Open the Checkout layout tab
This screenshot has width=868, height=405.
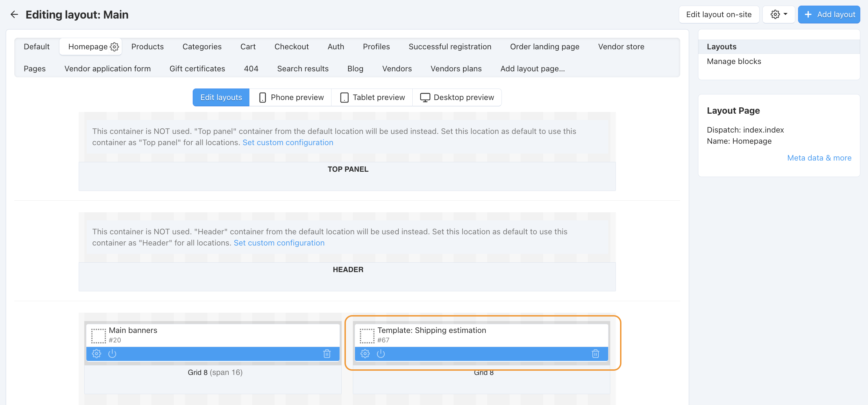292,47
